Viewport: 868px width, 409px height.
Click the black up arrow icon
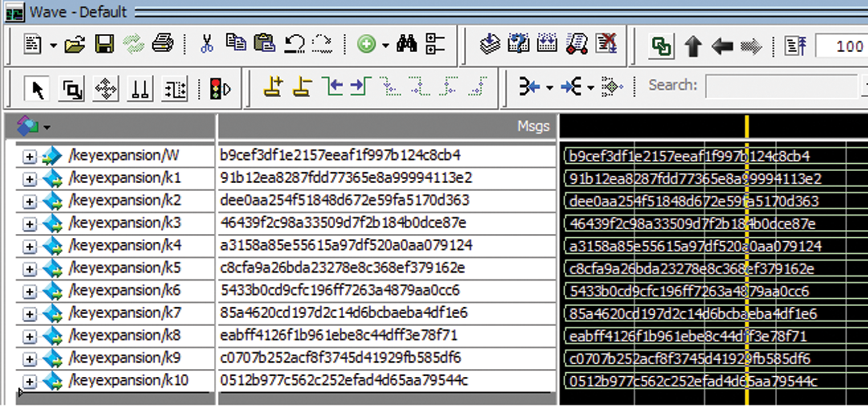693,47
